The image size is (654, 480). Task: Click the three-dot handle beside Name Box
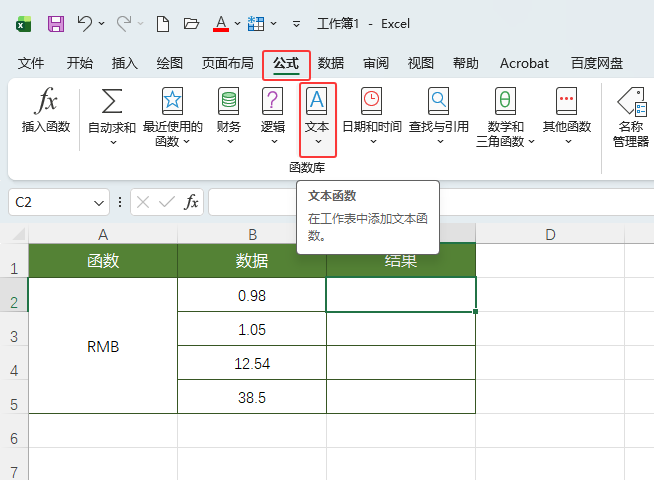click(x=120, y=202)
